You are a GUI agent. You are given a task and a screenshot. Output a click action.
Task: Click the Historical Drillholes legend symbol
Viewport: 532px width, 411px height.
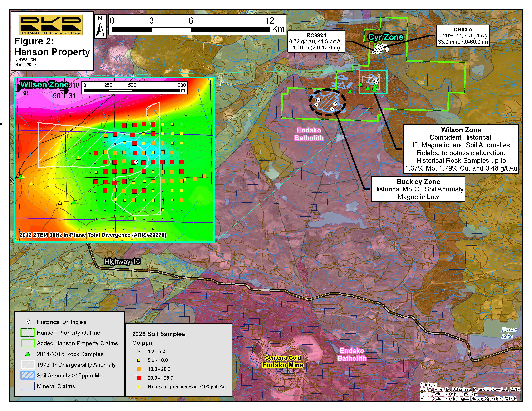tap(28, 322)
